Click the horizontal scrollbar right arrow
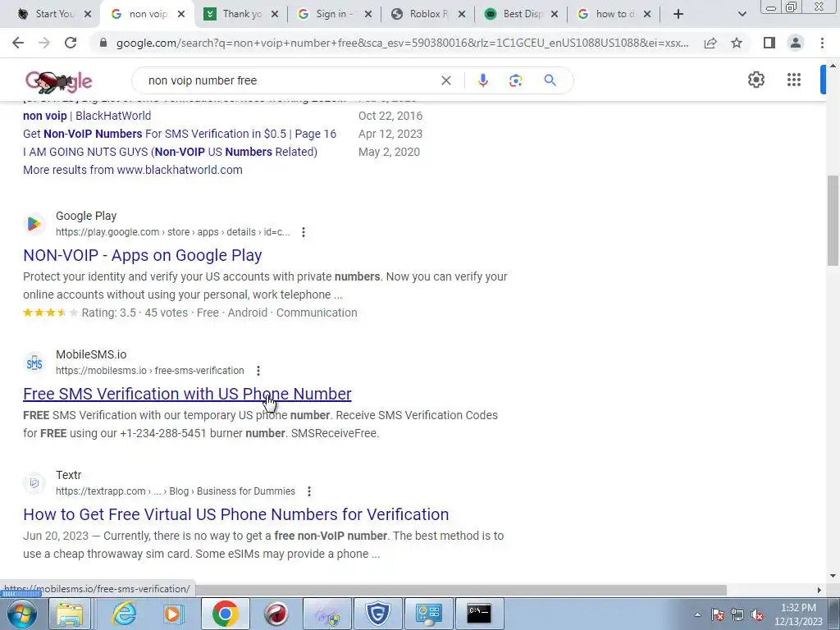Viewport: 840px width, 630px height. pyautogui.click(x=819, y=590)
